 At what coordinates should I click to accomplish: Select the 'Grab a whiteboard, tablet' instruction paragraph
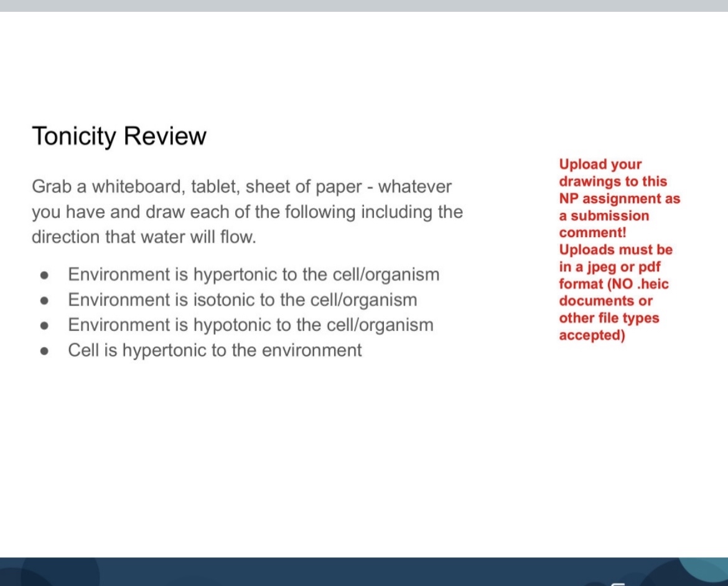pyautogui.click(x=248, y=212)
